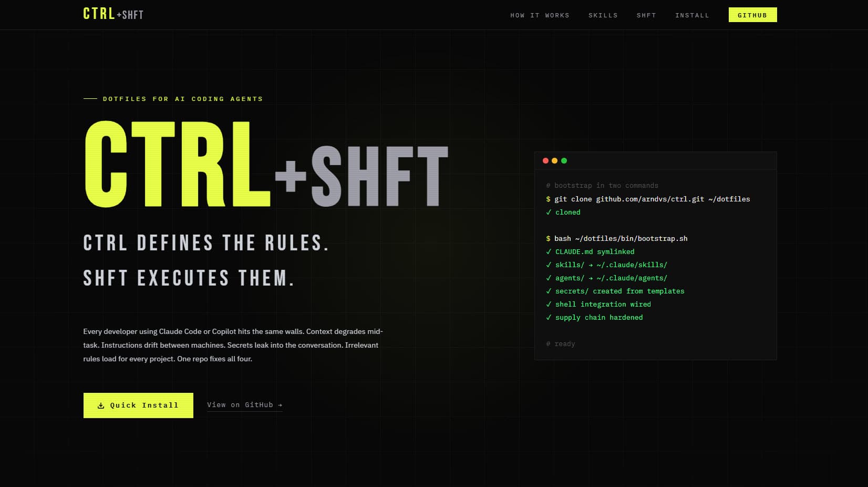Select SHFT in the top navigation
Image resolution: width=868 pixels, height=487 pixels.
click(646, 15)
